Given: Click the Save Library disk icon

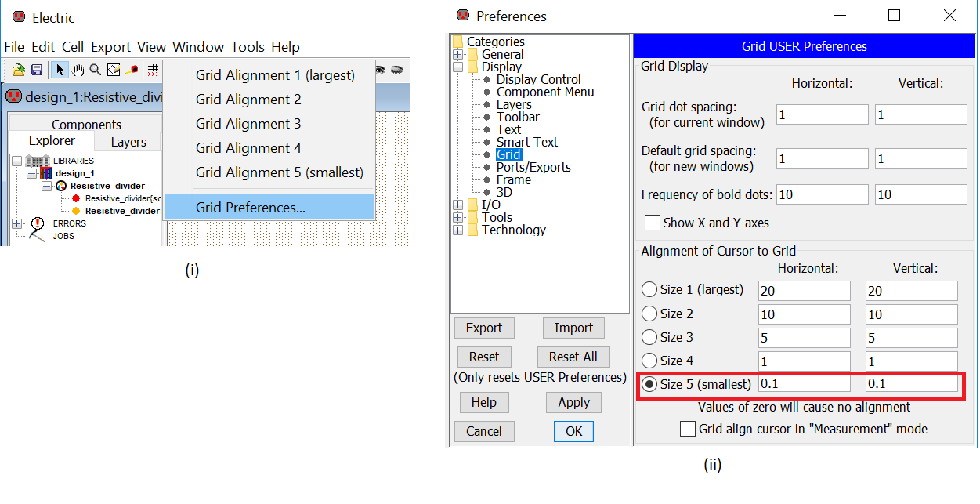Looking at the screenshot, I should (36, 70).
